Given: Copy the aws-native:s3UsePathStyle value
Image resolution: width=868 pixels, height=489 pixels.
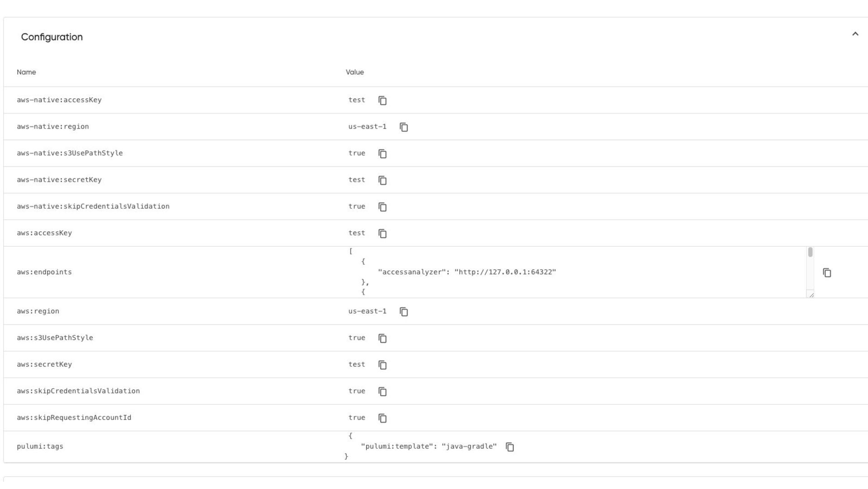Looking at the screenshot, I should 382,154.
